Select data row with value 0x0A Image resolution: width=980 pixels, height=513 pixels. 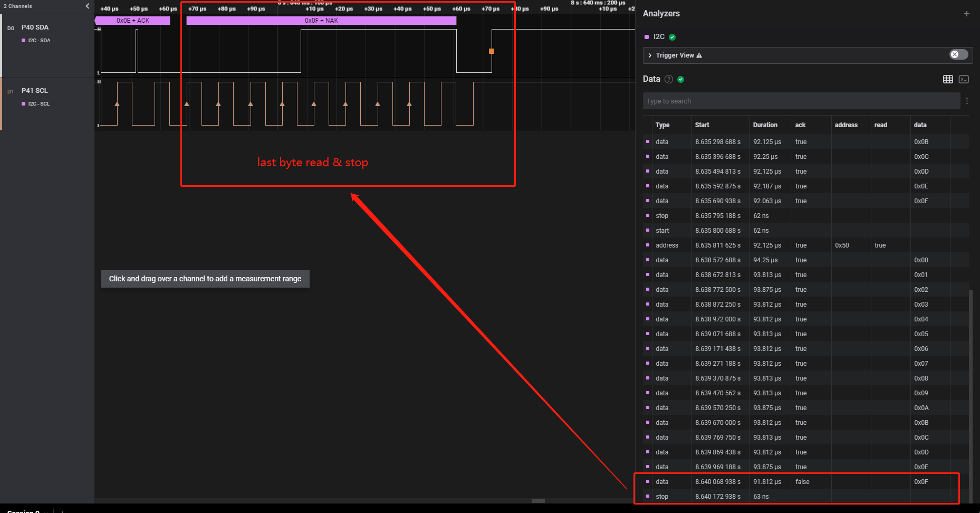806,408
